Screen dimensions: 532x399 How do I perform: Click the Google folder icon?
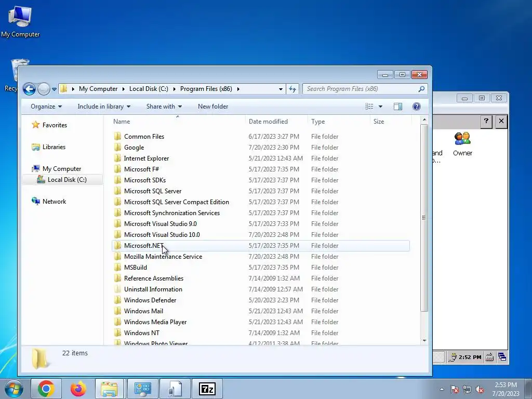117,147
